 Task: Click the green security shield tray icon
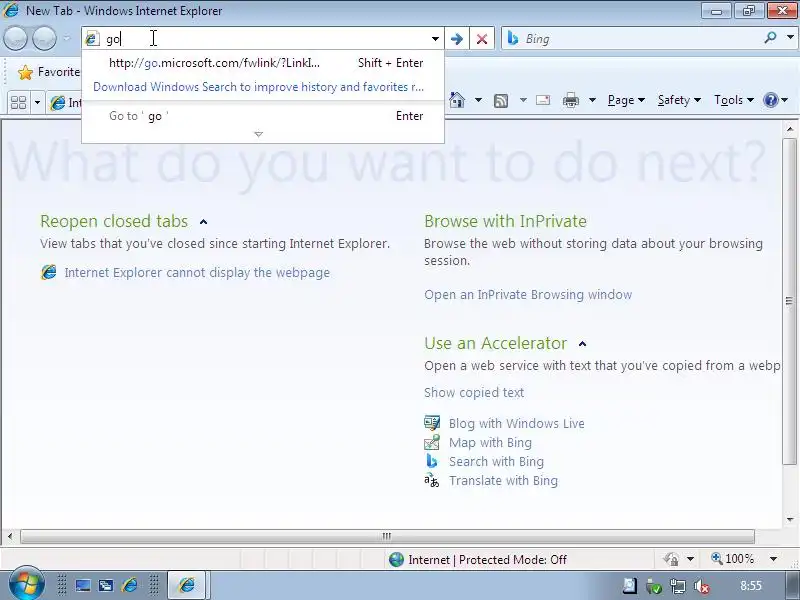tap(654, 586)
